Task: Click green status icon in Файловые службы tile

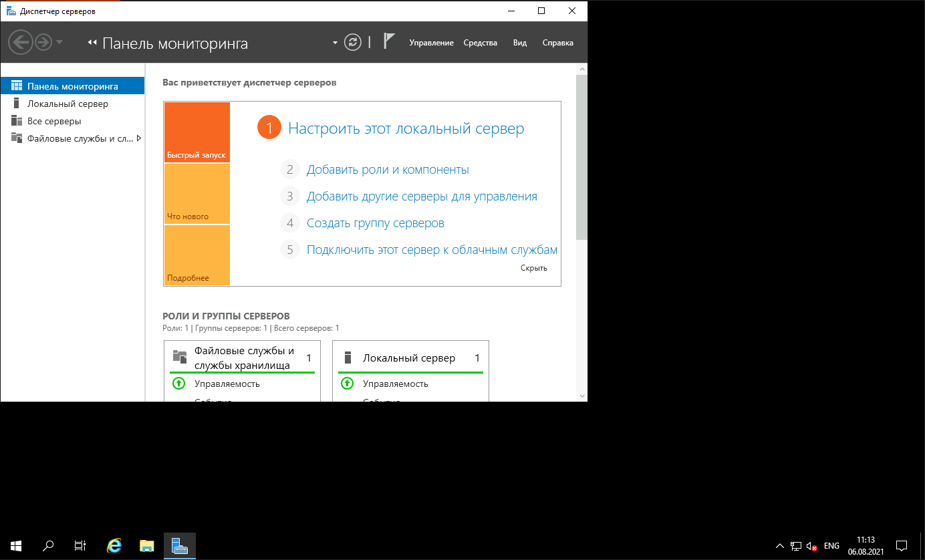Action: click(x=178, y=384)
